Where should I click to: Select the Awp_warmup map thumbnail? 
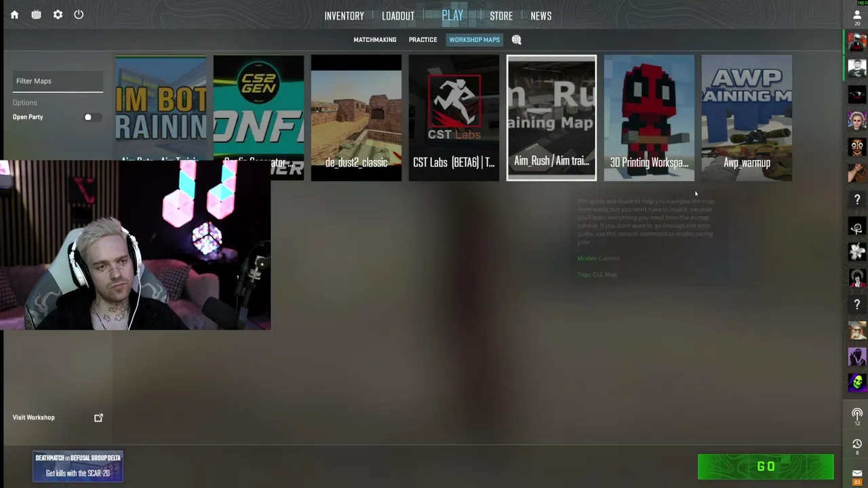(747, 118)
